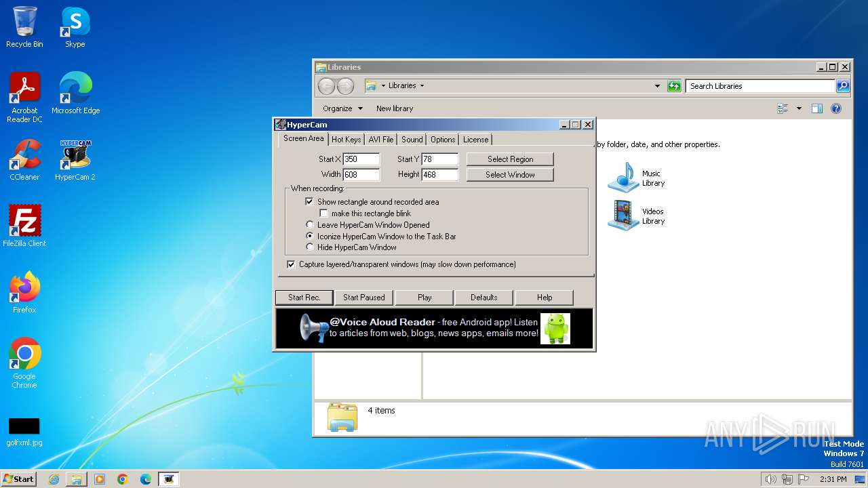
Task: Click the media player taskbar icon
Action: [100, 479]
